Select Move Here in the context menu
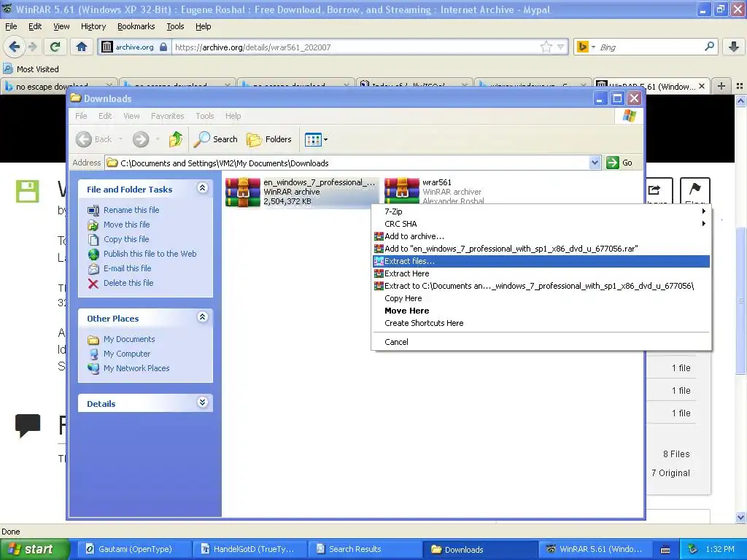This screenshot has height=560, width=747. point(541,311)
